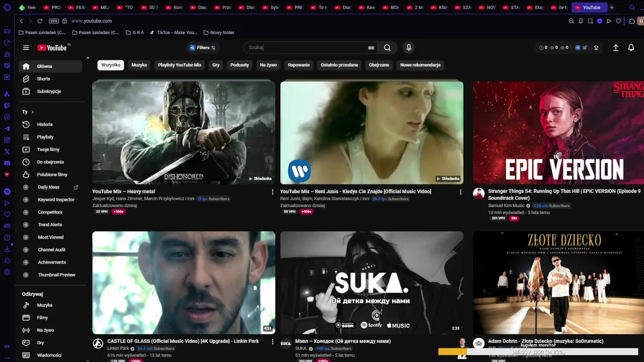
Task: Go to YouTube home via logo
Action: [52, 48]
